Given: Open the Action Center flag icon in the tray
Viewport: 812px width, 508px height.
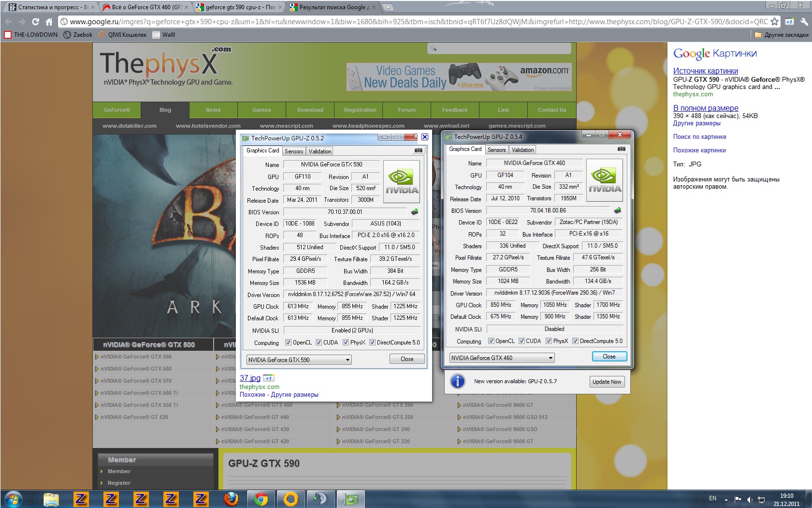Looking at the screenshot, I should [738, 499].
